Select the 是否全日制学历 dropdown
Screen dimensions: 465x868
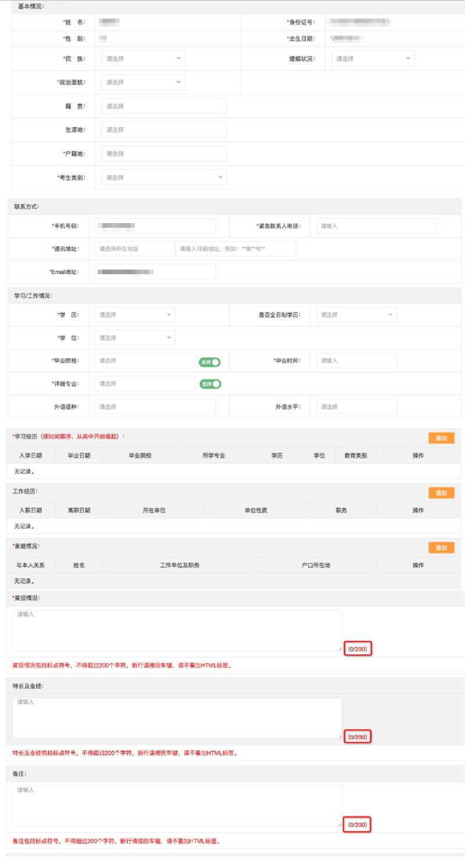(x=356, y=315)
